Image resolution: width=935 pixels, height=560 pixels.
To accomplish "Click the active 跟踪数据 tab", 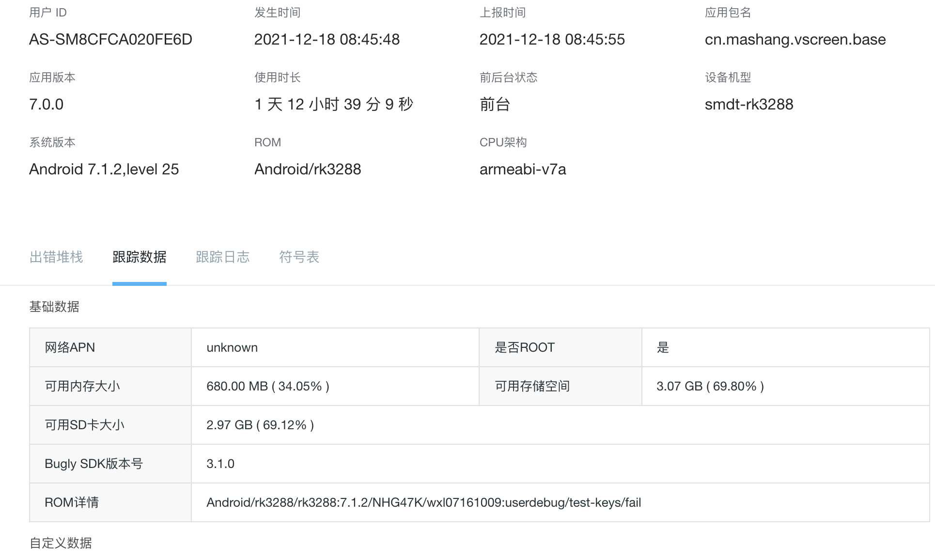I will click(x=139, y=257).
